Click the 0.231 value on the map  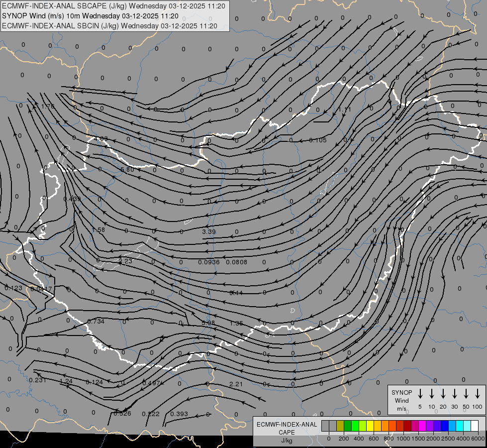[x=38, y=380]
